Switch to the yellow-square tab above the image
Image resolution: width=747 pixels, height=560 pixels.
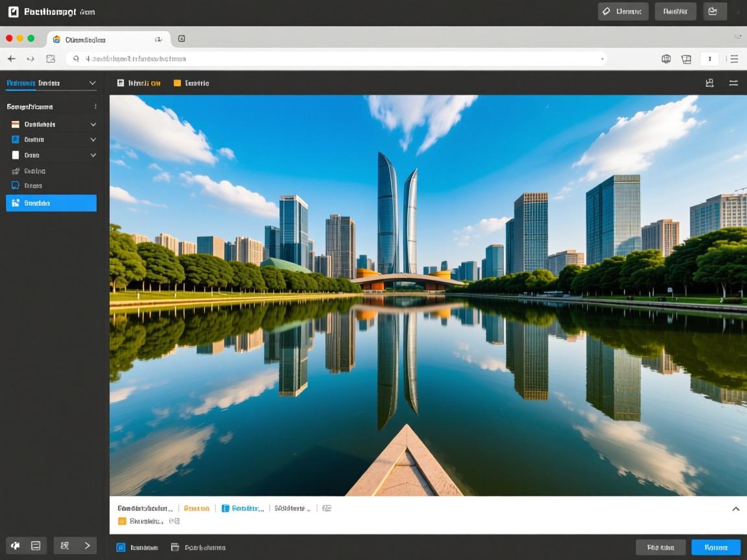[x=191, y=83]
